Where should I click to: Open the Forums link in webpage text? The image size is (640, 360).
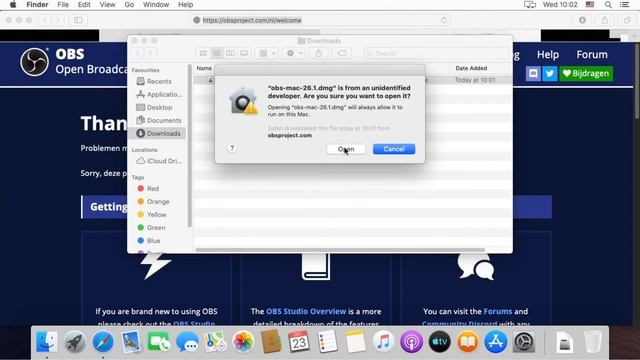498,311
